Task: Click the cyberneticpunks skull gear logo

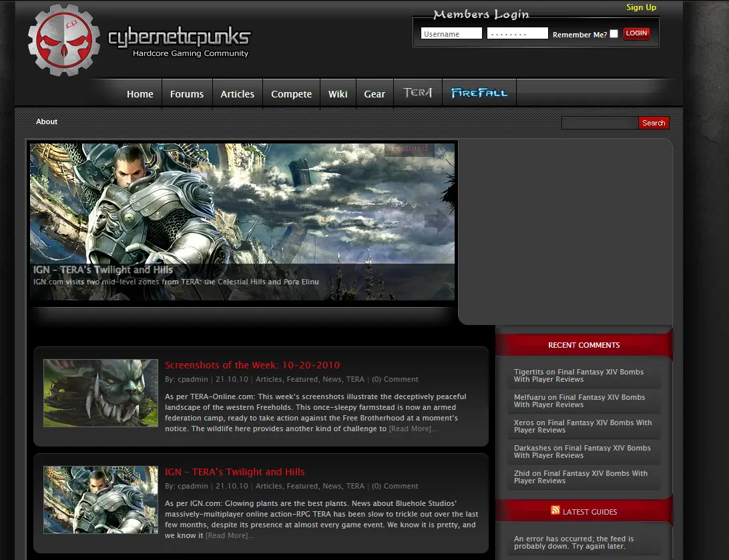Action: tap(63, 40)
